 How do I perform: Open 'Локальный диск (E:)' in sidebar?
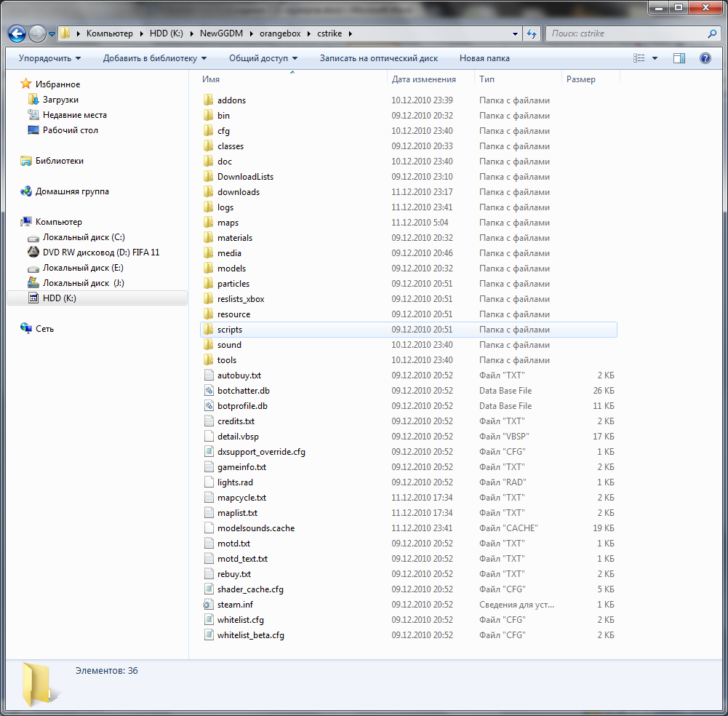[83, 268]
